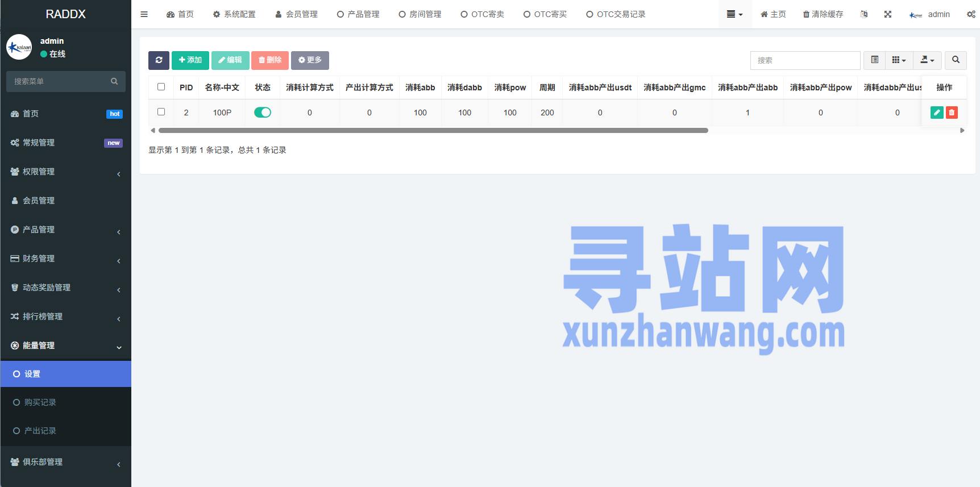The height and width of the screenshot is (487, 980).
Task: Click the fullscreen expand icon in top bar
Action: pyautogui.click(x=888, y=14)
